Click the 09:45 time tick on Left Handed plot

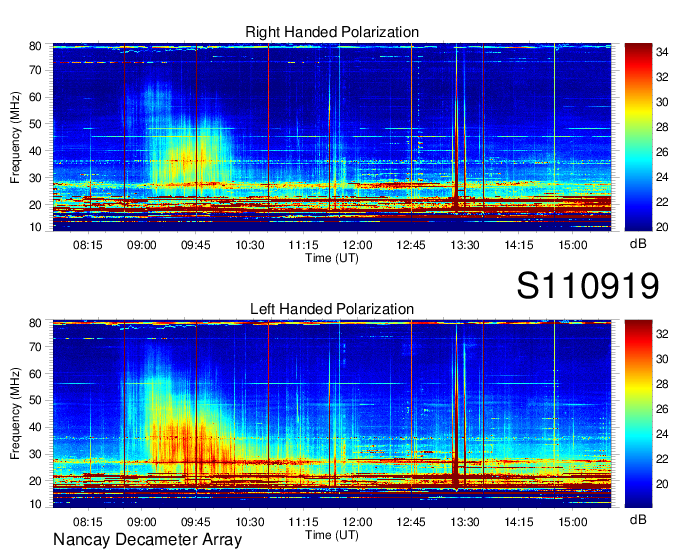(196, 522)
